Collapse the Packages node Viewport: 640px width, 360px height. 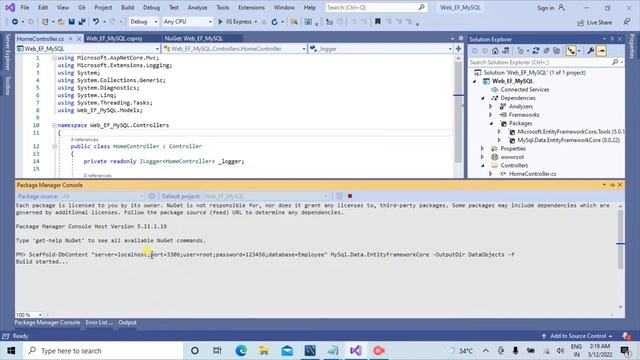pyautogui.click(x=491, y=123)
